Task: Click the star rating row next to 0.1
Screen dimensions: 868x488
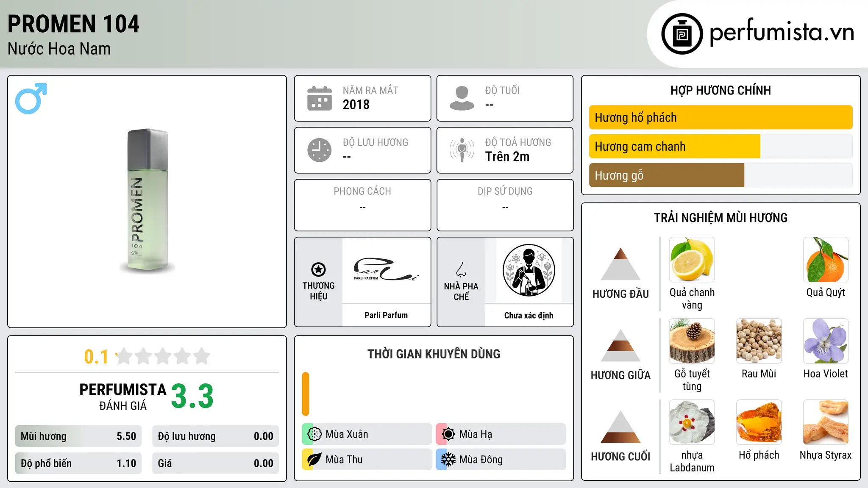Action: point(163,356)
